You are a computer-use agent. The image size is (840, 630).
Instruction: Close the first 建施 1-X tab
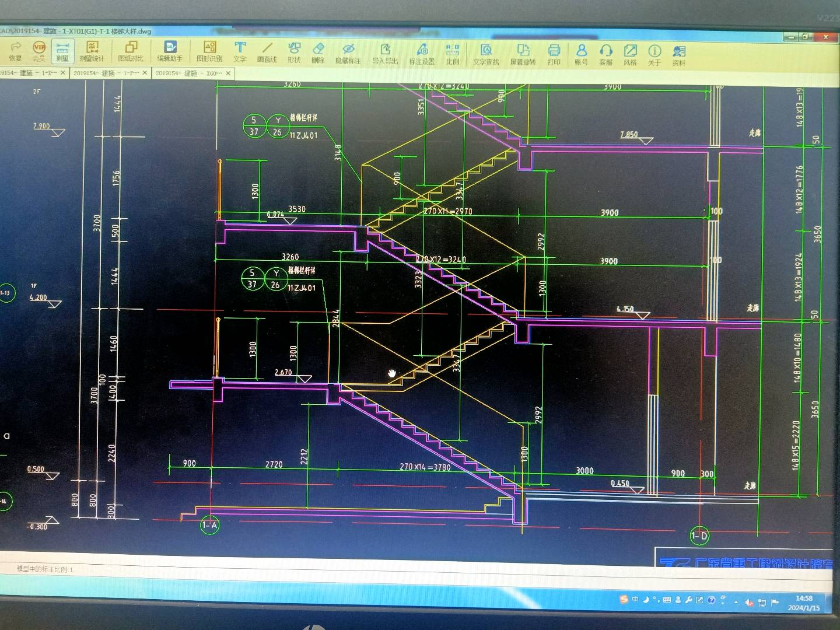tap(64, 73)
